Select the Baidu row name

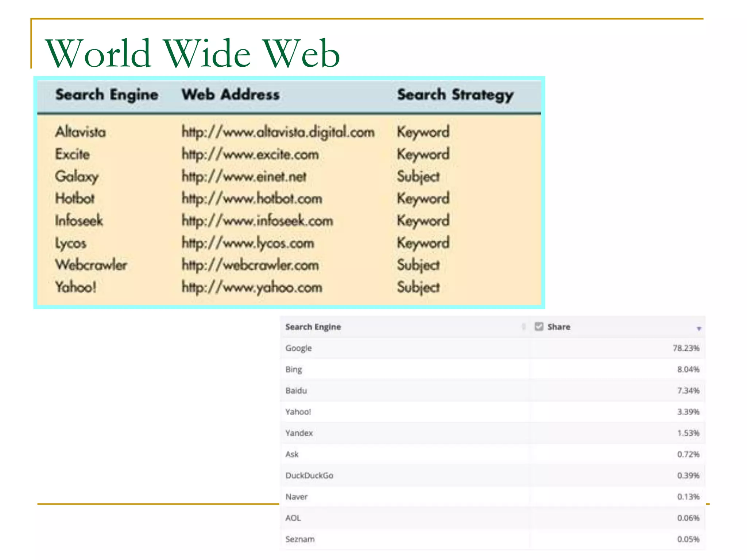[296, 390]
